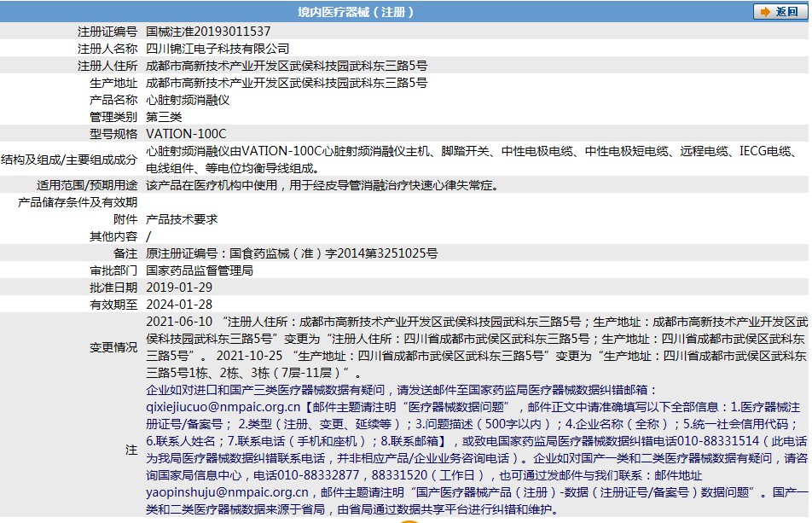
Task: Select VATION-100C in the 型号规格 row
Action: 186,134
